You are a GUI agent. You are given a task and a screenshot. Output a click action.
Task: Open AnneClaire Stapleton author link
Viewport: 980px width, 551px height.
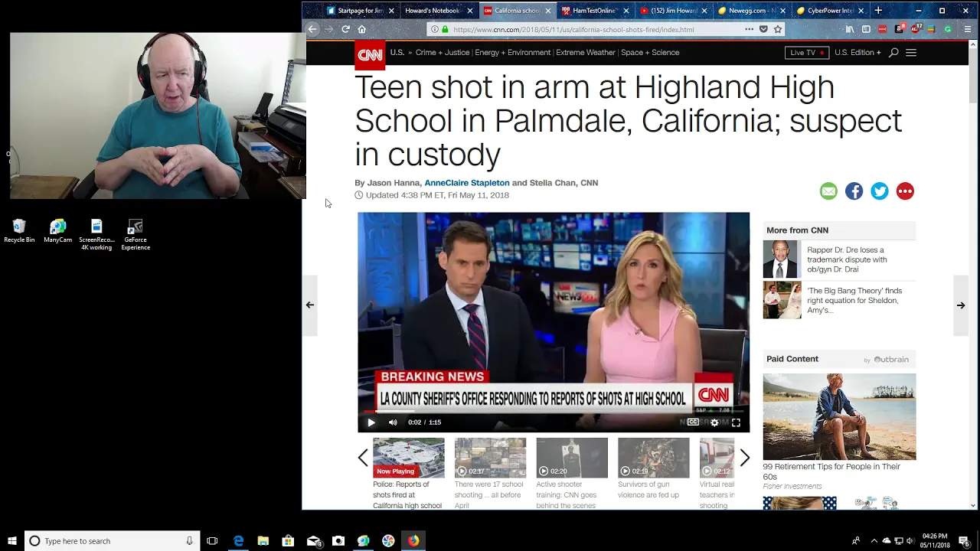pyautogui.click(x=467, y=183)
